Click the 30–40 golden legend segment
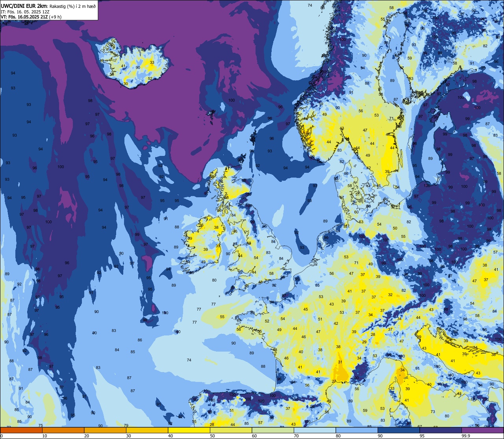This screenshot has width=504, height=439. 147,430
